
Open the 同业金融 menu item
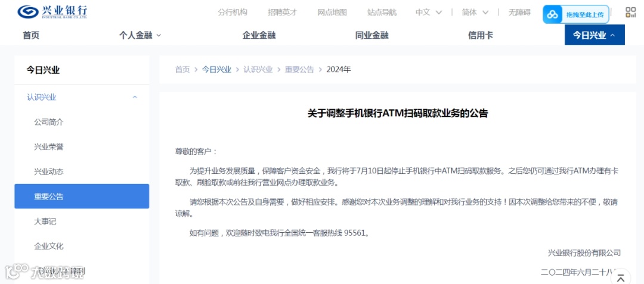[371, 35]
